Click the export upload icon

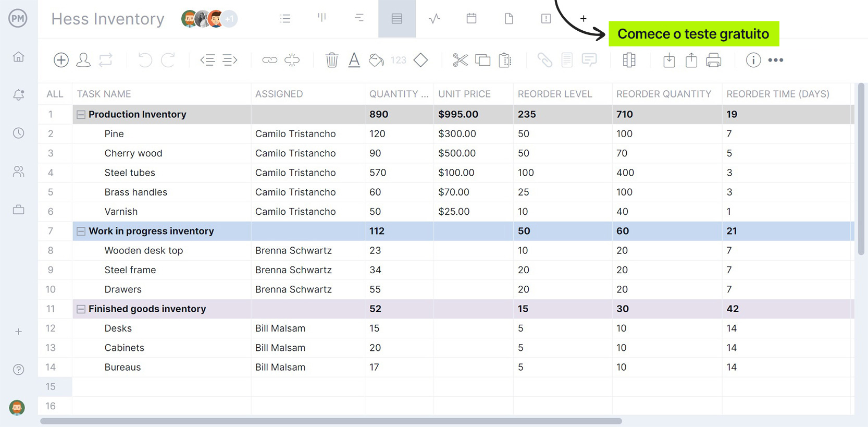click(x=691, y=60)
